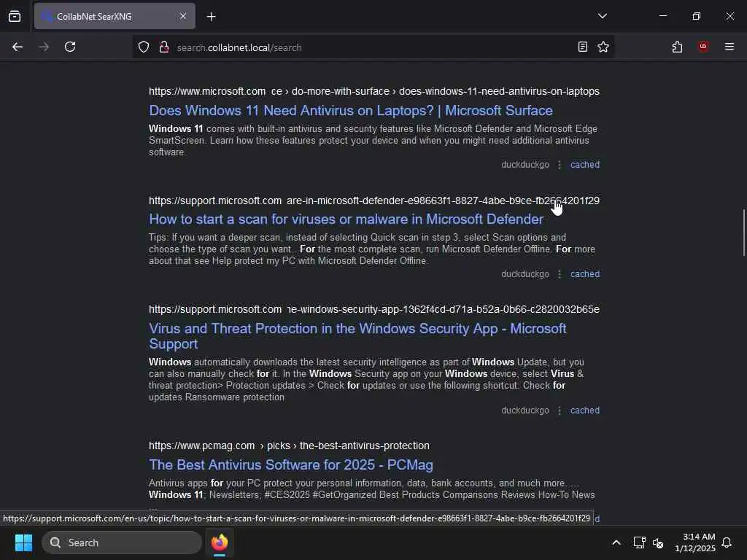Open the extensions puzzle icon
The image size is (747, 560).
click(x=677, y=47)
